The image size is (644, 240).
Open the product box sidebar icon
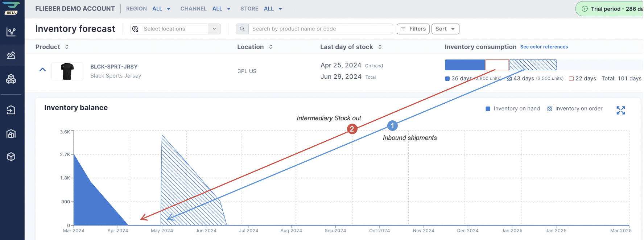tap(11, 157)
